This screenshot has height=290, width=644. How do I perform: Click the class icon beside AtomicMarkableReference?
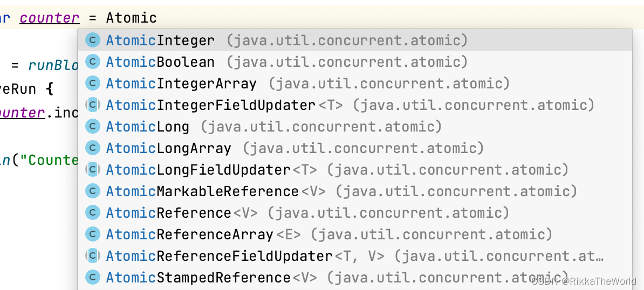point(93,191)
